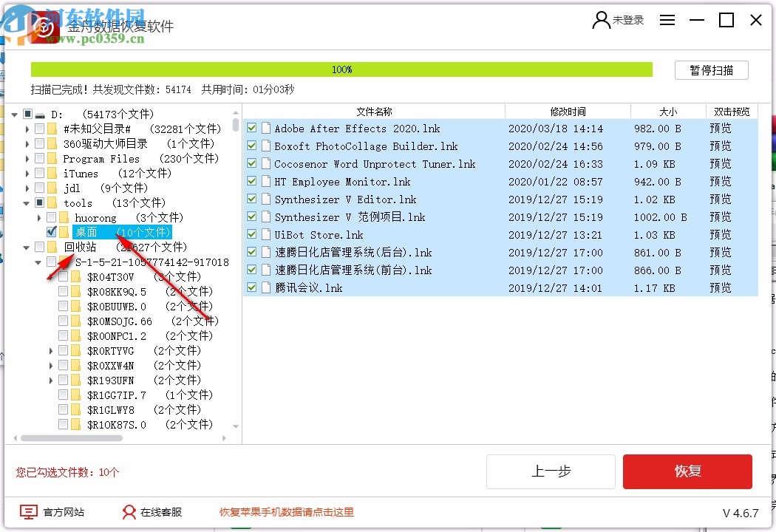Uncheck Adobe After Effects 2020.lnk
The image size is (776, 532).
pyautogui.click(x=252, y=128)
